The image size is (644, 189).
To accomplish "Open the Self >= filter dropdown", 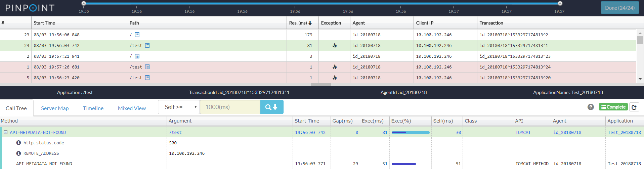I will pos(179,107).
